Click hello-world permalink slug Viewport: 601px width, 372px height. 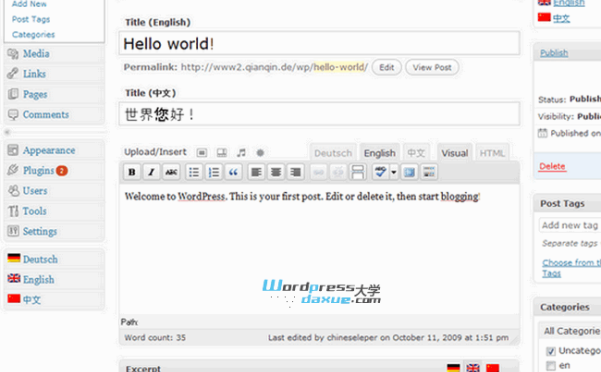[339, 67]
